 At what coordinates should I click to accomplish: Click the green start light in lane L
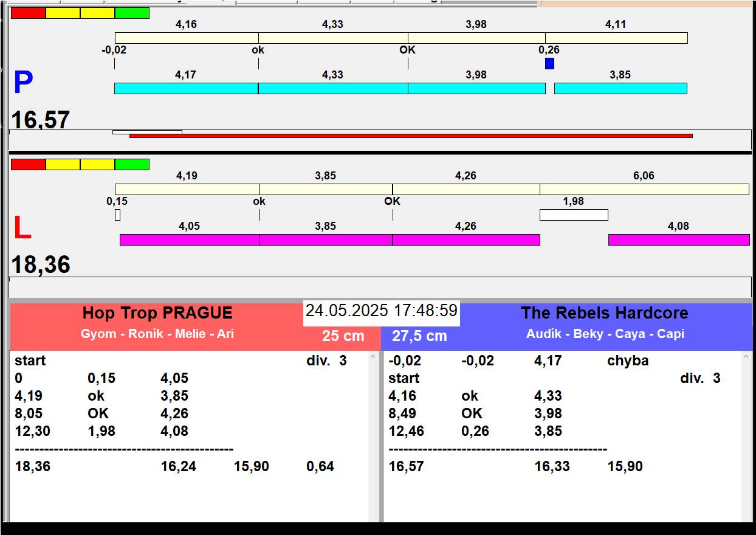tap(132, 164)
